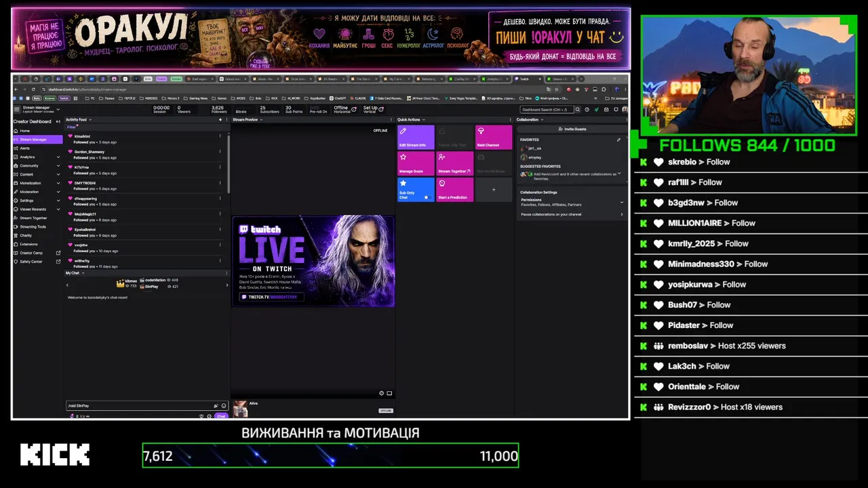Expand the Settings section chevron
868x488 pixels.
pyautogui.click(x=58, y=201)
